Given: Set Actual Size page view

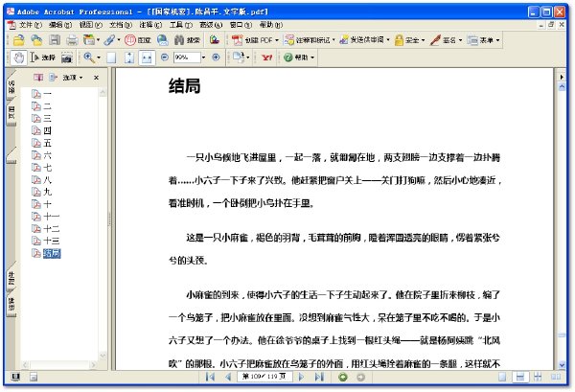Looking at the screenshot, I should (111, 58).
